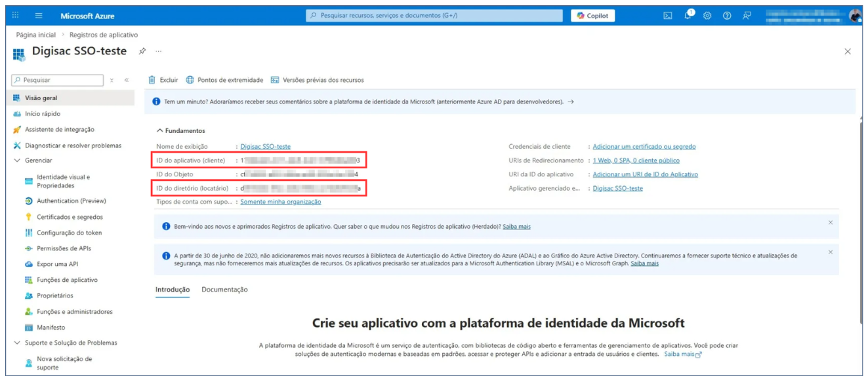Image resolution: width=868 pixels, height=382 pixels.
Task: Open portal settings gear
Action: (x=707, y=16)
